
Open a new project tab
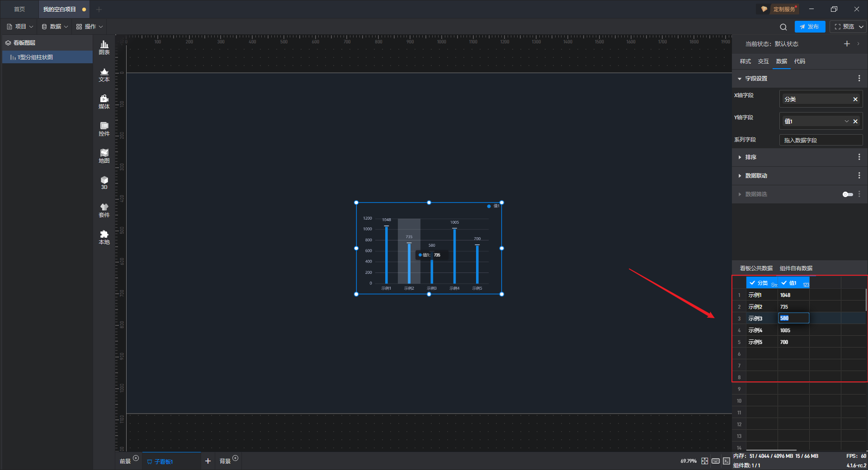tap(99, 9)
